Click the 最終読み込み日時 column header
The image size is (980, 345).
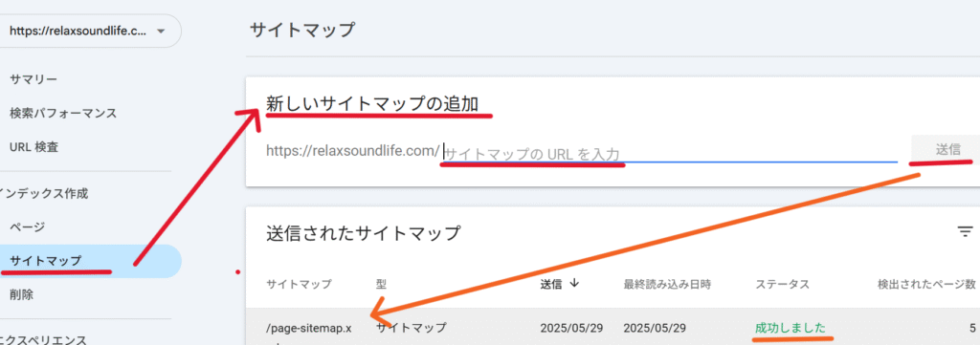[x=667, y=284]
